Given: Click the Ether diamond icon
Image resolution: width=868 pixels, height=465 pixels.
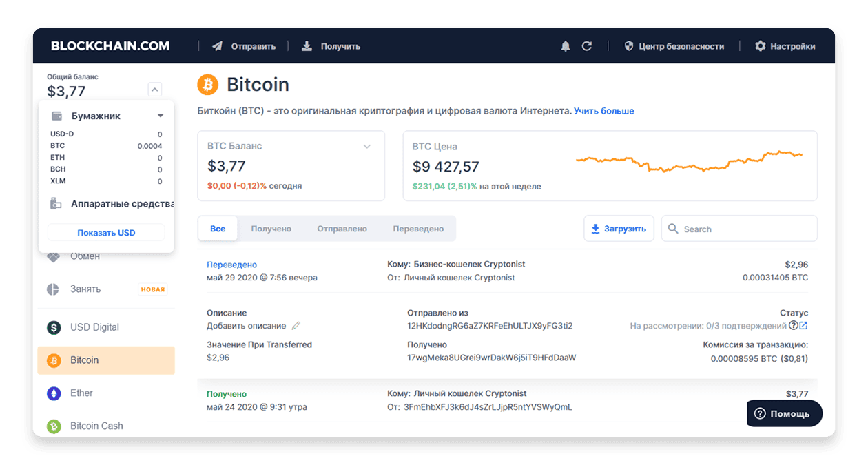Looking at the screenshot, I should [54, 393].
